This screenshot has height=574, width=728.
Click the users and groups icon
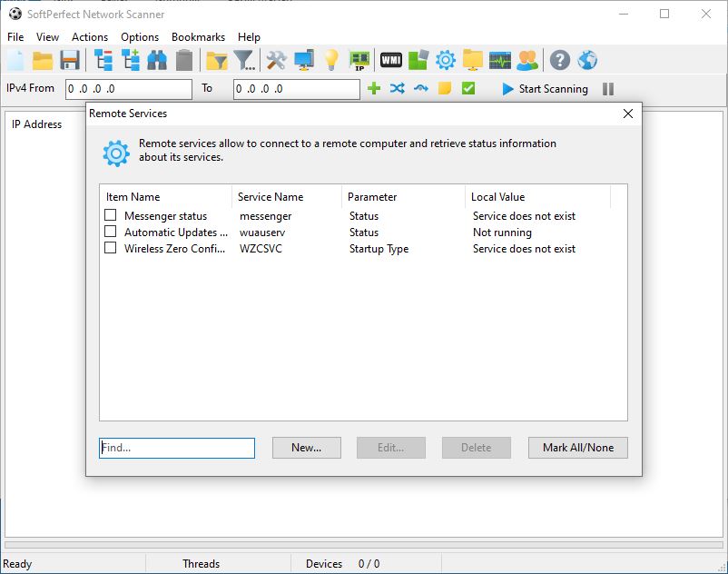click(527, 60)
